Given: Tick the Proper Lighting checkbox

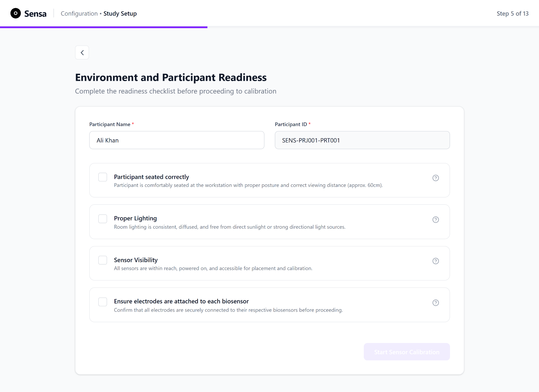Looking at the screenshot, I should coord(103,219).
